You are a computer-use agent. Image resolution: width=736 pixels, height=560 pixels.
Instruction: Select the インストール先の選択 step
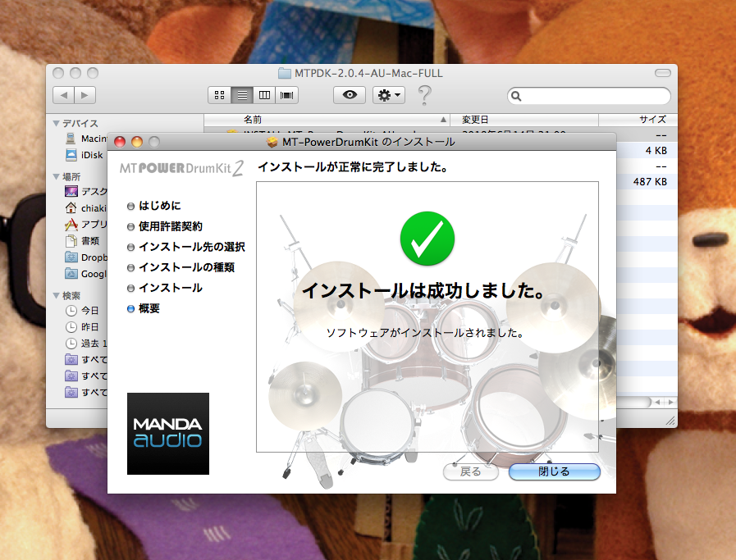click(x=186, y=247)
